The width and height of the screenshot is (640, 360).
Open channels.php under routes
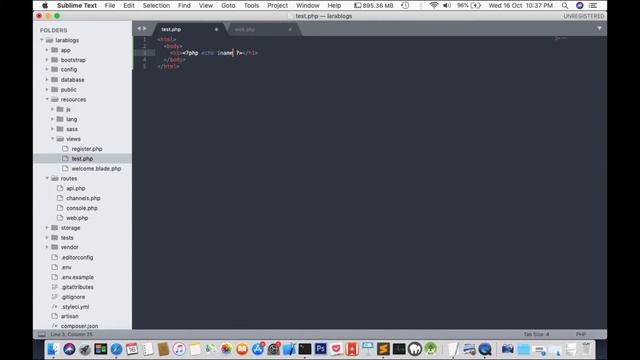[x=83, y=198]
